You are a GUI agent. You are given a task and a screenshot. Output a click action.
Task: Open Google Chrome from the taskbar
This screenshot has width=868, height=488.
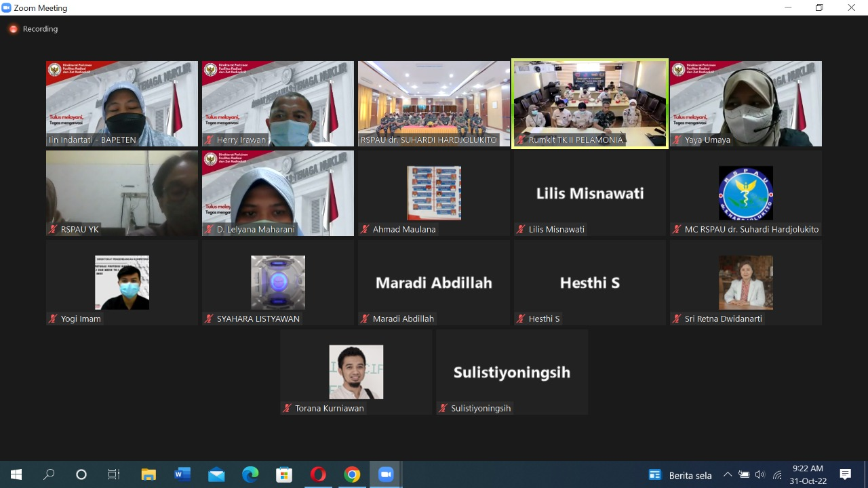352,474
